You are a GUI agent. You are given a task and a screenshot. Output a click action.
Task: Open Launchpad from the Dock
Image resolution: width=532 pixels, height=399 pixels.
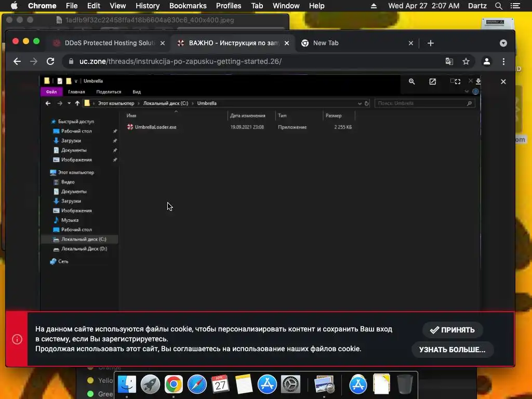tap(150, 384)
